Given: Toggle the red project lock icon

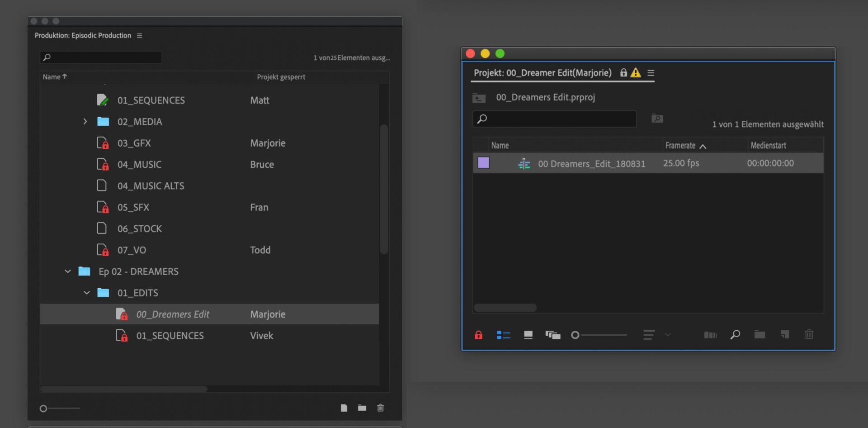Looking at the screenshot, I should [478, 335].
